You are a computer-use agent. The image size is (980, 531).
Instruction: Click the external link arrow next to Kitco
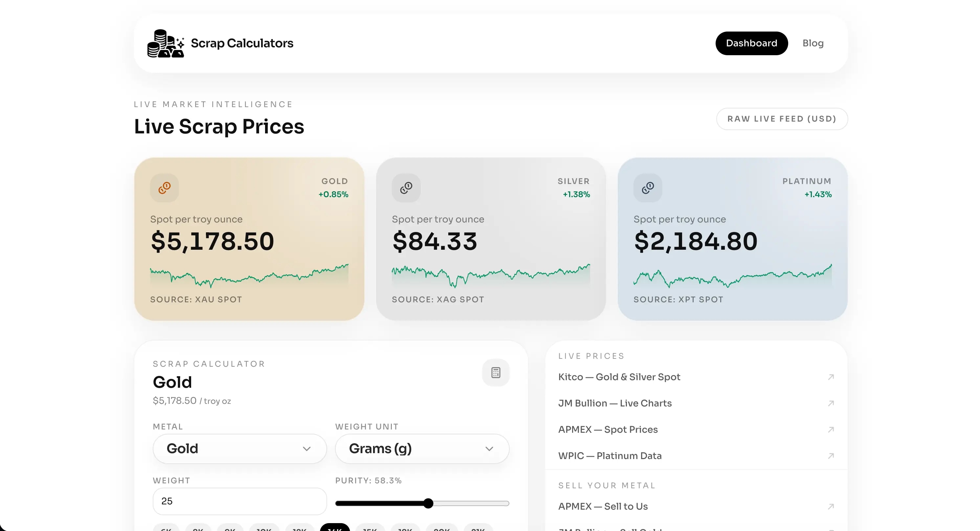(831, 377)
